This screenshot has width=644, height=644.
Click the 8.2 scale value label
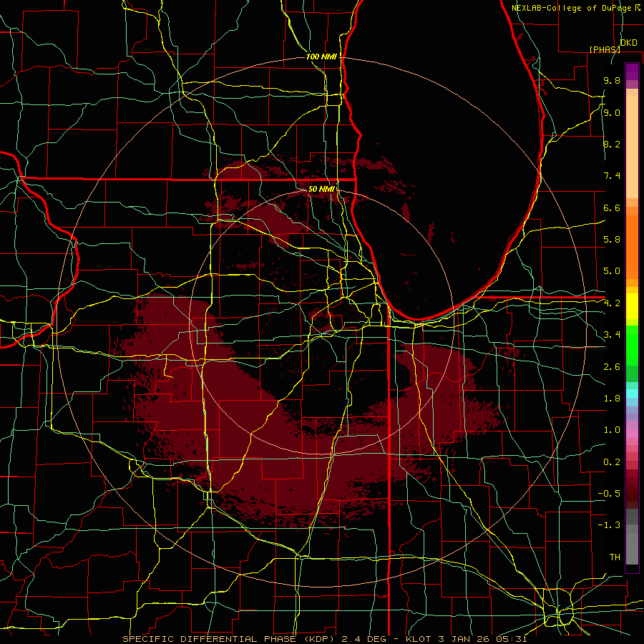pyautogui.click(x=612, y=144)
